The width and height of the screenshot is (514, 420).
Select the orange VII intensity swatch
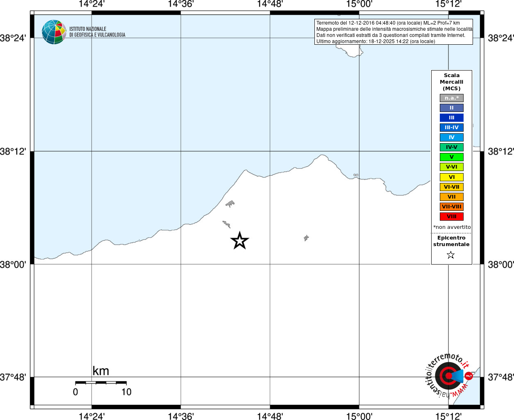(x=452, y=197)
